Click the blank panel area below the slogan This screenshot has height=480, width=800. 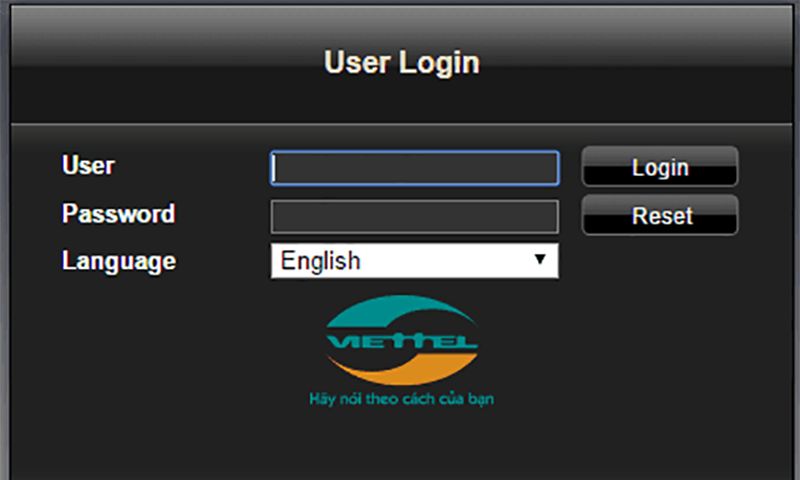(402, 445)
